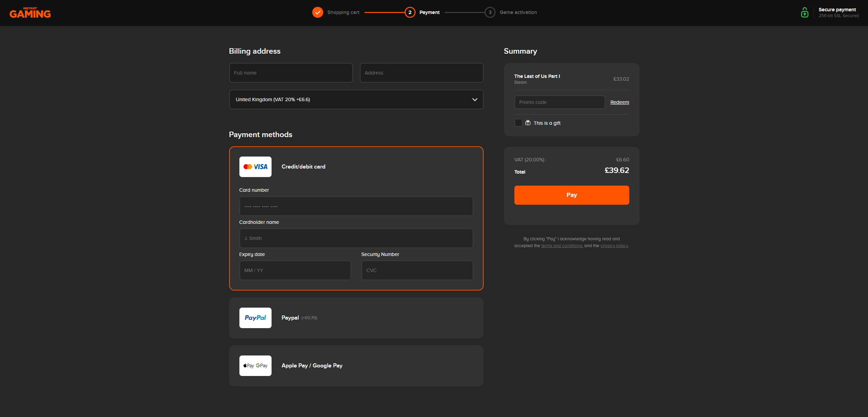Viewport: 868px width, 417px height.
Task: Select the PayPal payment option
Action: click(356, 318)
